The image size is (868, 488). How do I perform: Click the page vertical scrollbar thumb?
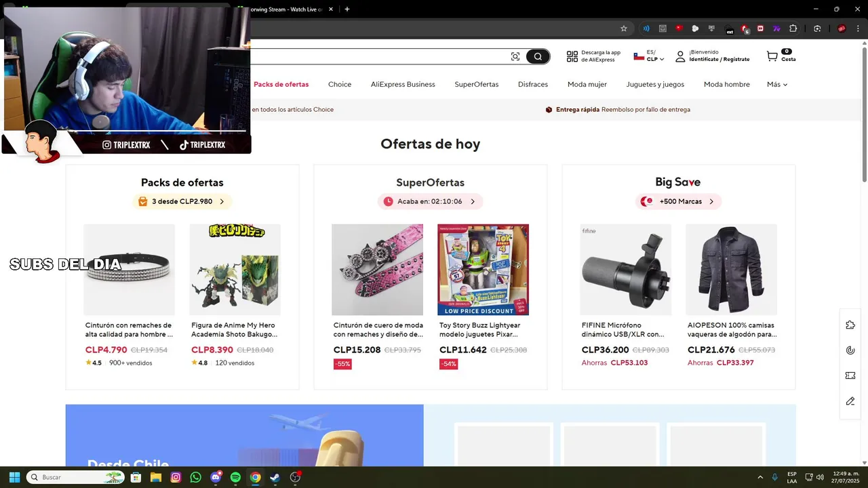tap(864, 115)
